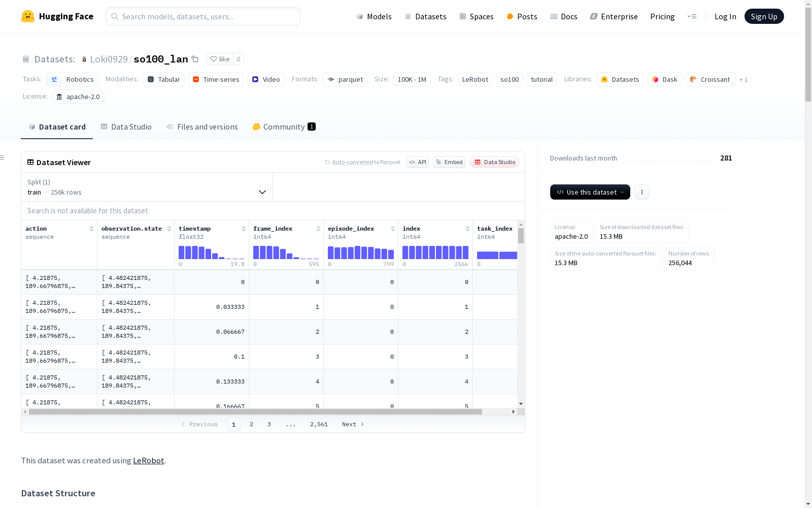Select the Tabular modality tag
812x508 pixels.
tap(163, 79)
